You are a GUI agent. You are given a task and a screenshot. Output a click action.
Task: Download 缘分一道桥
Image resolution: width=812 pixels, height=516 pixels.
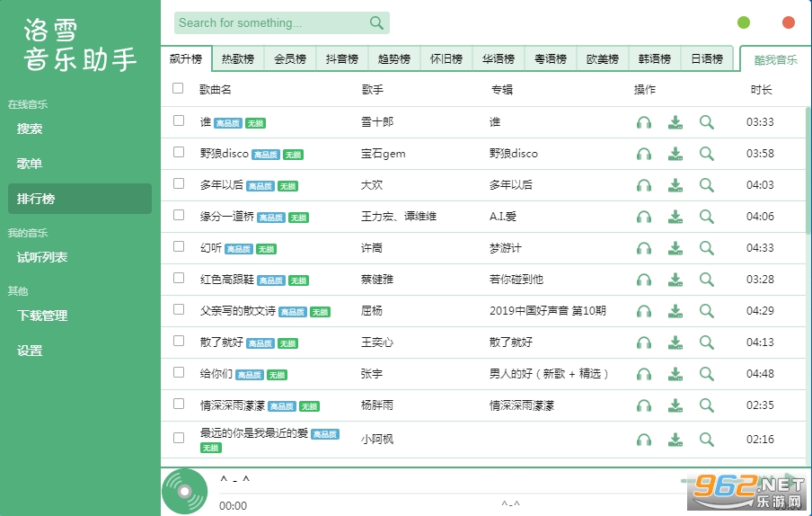pos(675,217)
